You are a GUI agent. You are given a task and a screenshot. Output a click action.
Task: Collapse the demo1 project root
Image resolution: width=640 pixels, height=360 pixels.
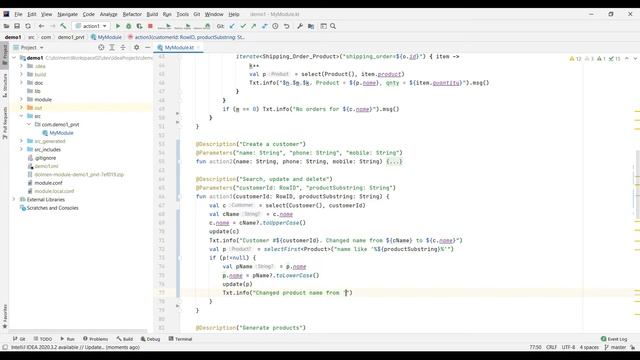coord(14,58)
